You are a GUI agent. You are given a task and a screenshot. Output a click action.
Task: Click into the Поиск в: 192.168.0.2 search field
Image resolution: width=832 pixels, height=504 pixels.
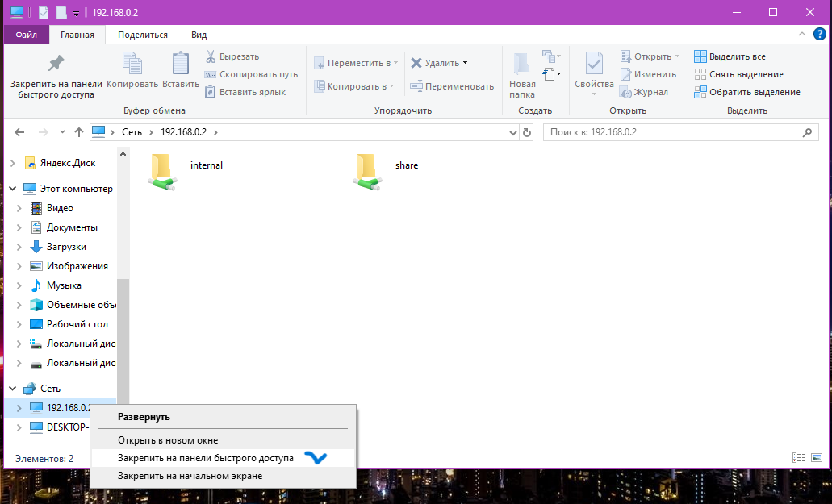(x=674, y=132)
